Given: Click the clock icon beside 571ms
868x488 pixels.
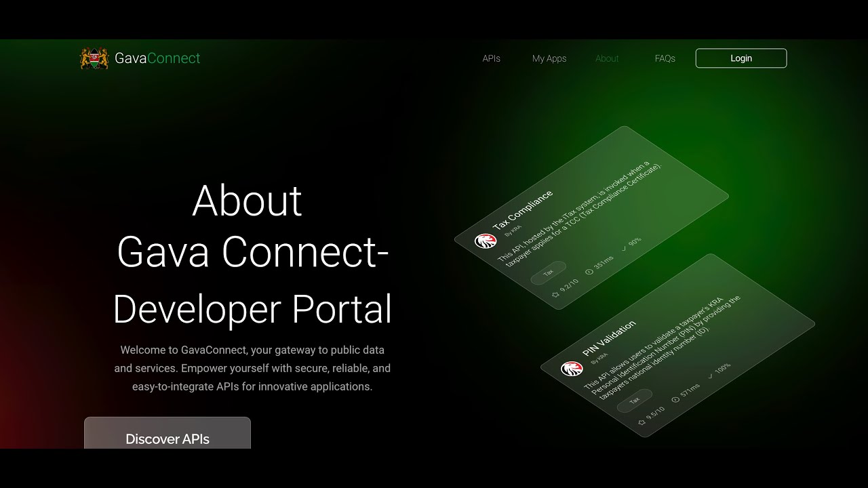Looking at the screenshot, I should click(675, 399).
